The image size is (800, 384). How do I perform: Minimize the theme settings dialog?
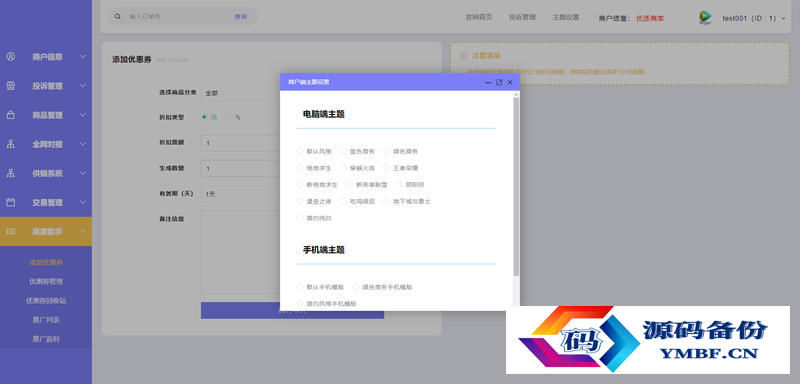click(x=488, y=82)
